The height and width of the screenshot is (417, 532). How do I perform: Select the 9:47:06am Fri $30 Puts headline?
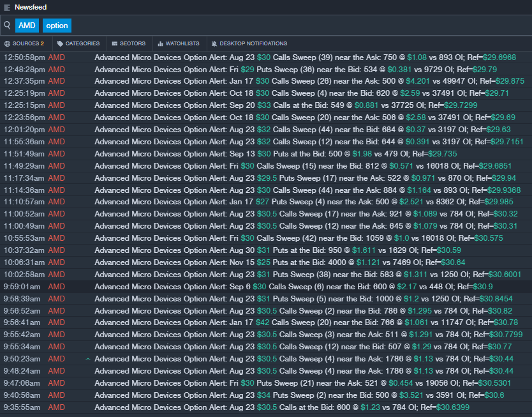pos(302,383)
